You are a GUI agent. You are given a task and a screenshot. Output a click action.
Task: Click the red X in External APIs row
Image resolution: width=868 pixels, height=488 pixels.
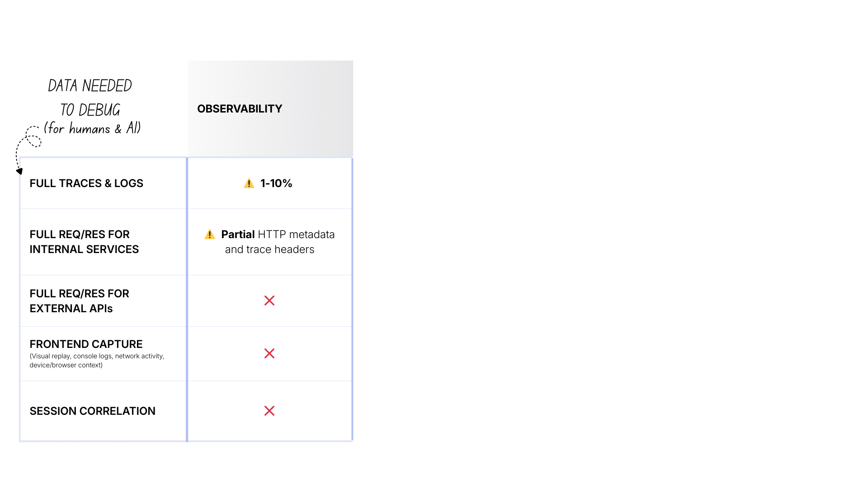pos(269,300)
